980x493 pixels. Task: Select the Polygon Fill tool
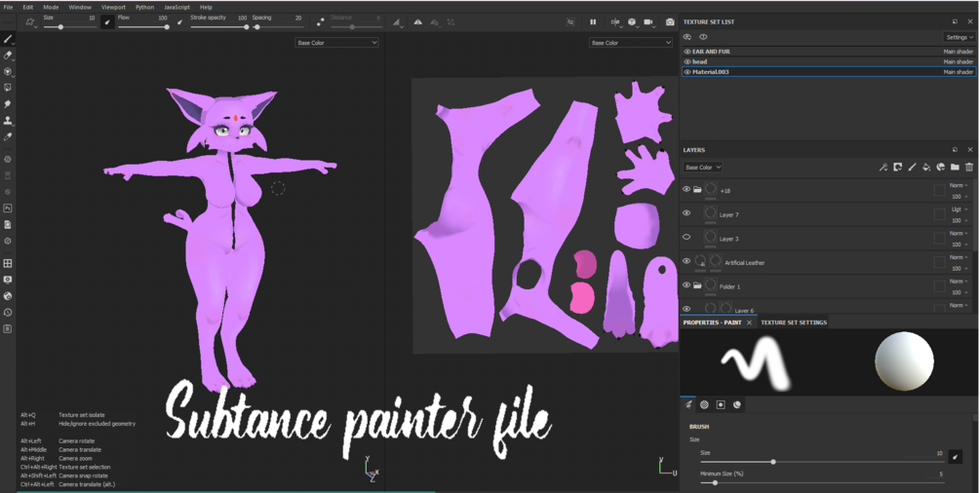pyautogui.click(x=8, y=88)
